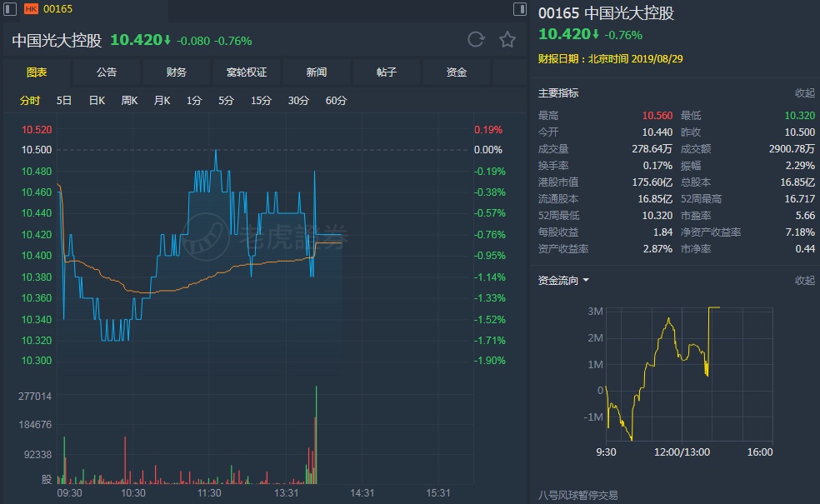Switch to the 资金 tab
Screen dimensions: 820x504
(x=457, y=72)
